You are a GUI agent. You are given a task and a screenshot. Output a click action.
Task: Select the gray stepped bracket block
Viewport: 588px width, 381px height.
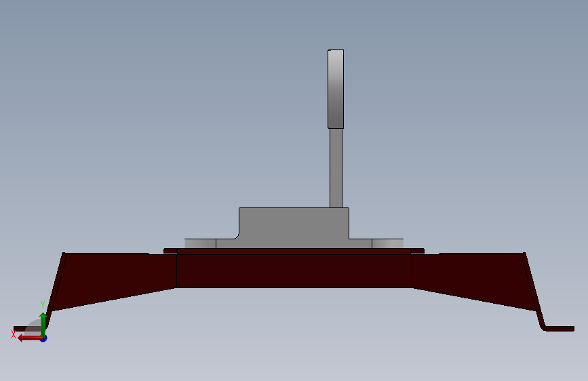[x=294, y=228]
